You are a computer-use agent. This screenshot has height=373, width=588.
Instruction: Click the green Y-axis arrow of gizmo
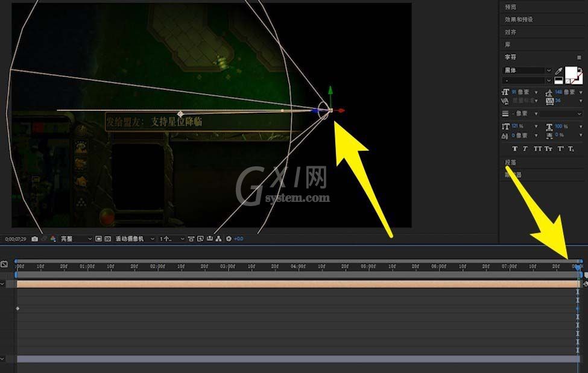[x=330, y=90]
